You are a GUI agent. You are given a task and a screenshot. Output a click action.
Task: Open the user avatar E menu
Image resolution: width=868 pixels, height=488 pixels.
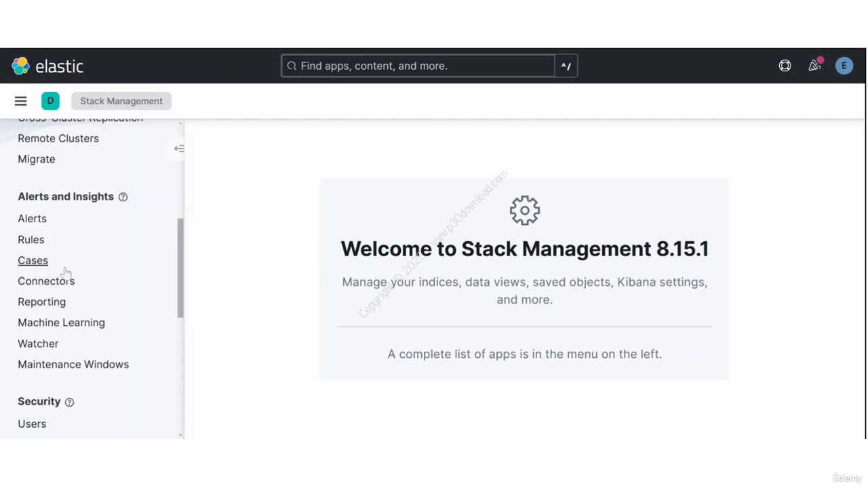844,66
